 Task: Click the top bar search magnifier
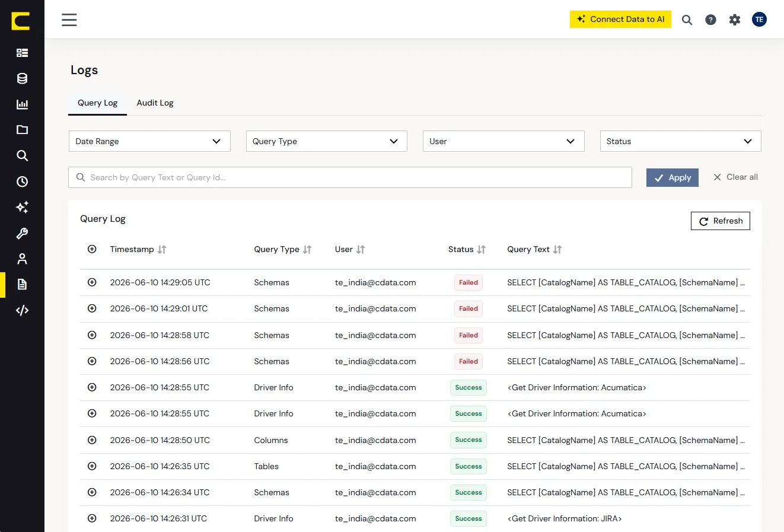(687, 20)
